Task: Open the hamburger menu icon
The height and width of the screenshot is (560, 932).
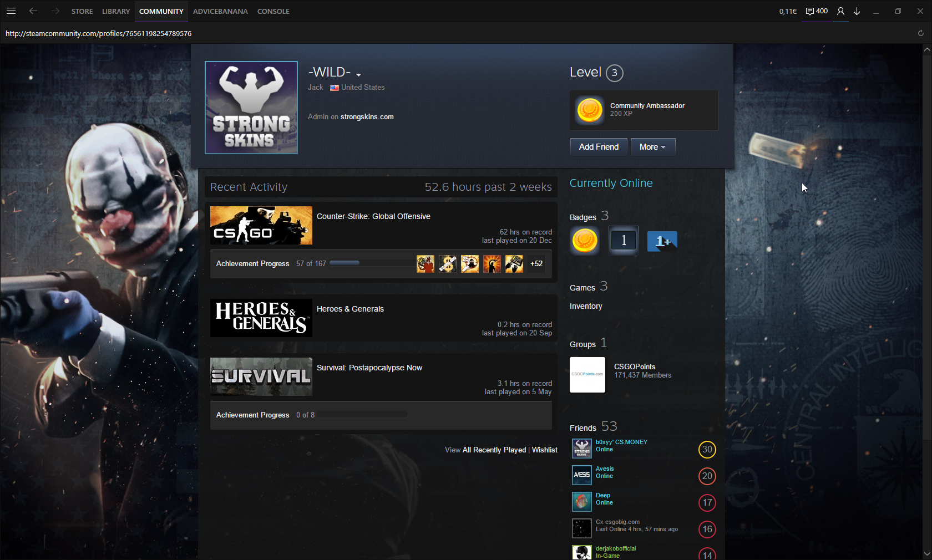Action: click(11, 11)
